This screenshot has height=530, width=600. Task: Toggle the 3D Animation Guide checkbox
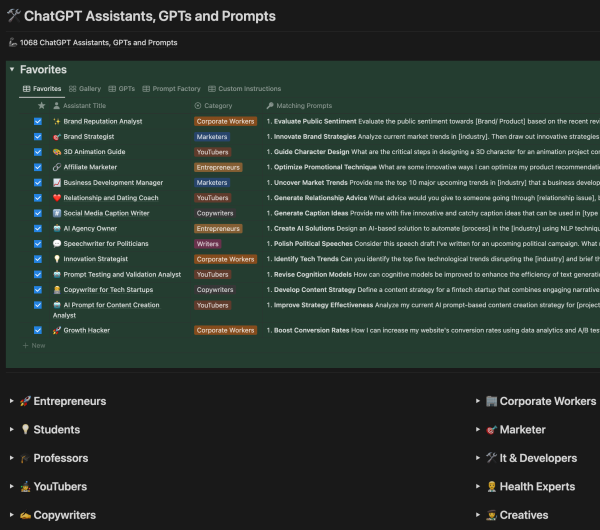point(38,152)
